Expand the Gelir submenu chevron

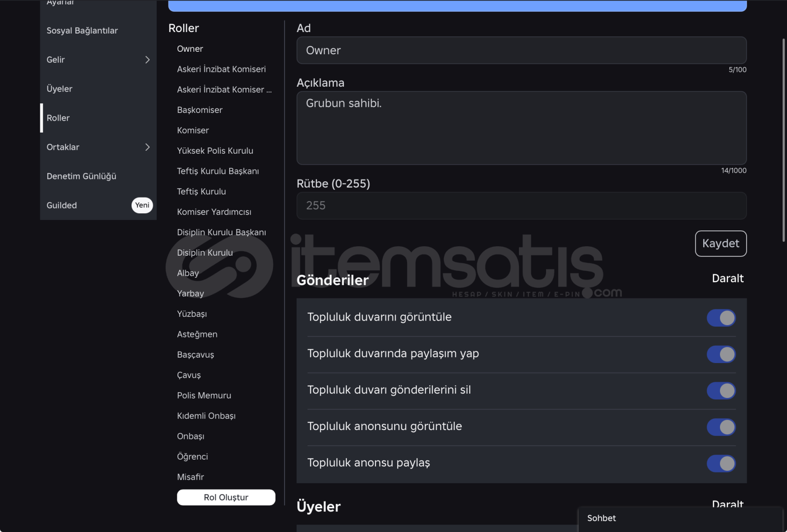(x=147, y=60)
